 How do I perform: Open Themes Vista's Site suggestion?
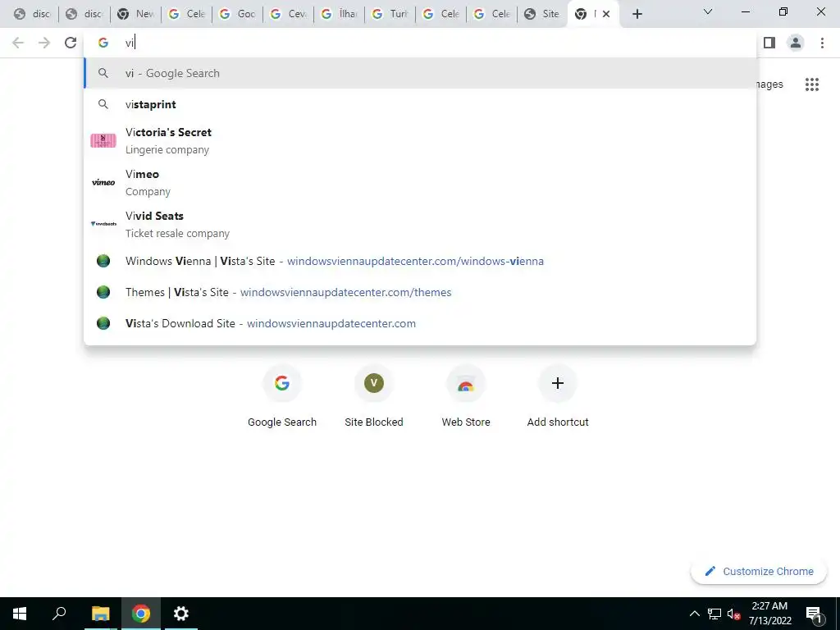pyautogui.click(x=421, y=292)
